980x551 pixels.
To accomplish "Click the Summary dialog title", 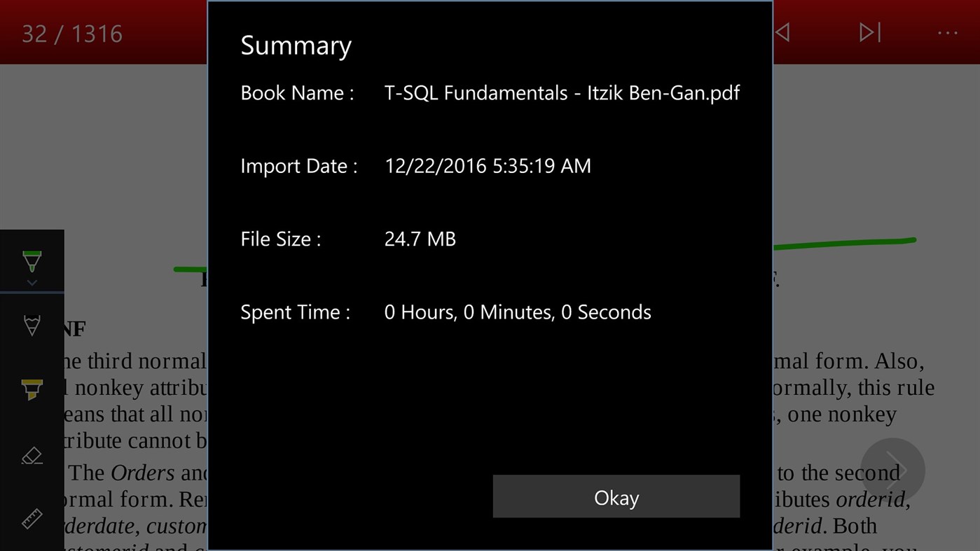I will point(296,45).
